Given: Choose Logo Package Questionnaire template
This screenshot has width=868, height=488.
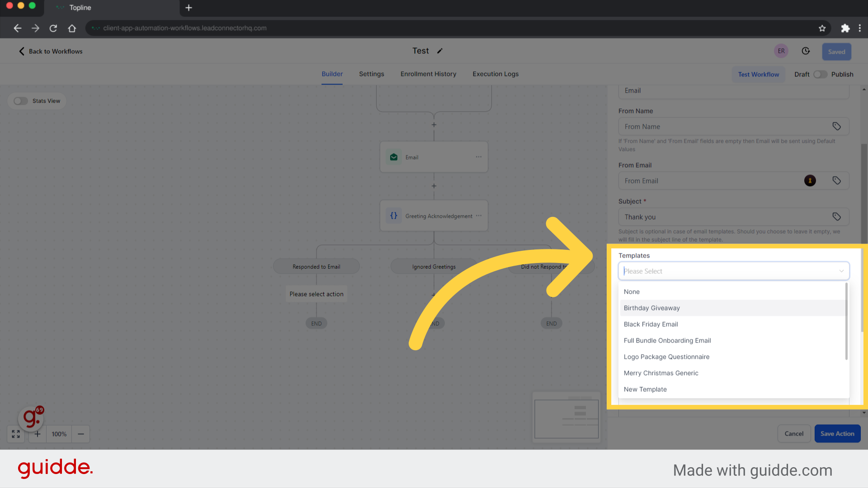Looking at the screenshot, I should (732, 357).
